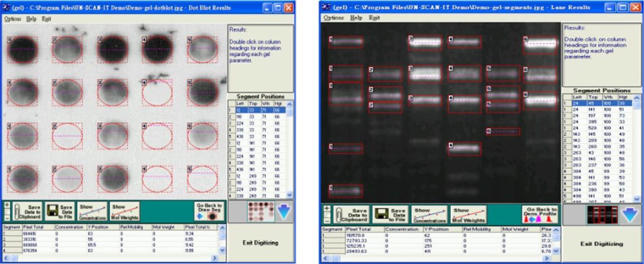Click scroll-down arrow of Dot Blot Segment Positions list
The image size is (644, 264).
(x=289, y=195)
